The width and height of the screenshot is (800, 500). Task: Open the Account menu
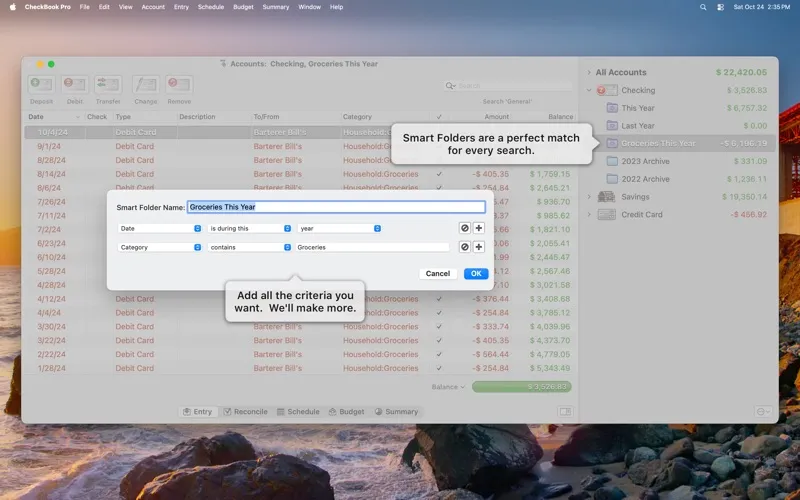(x=153, y=7)
